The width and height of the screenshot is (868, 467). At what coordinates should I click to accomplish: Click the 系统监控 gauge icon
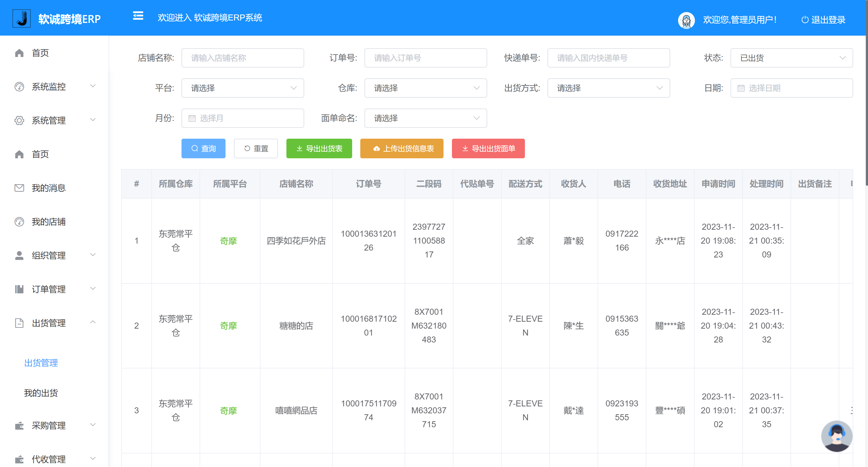[19, 87]
